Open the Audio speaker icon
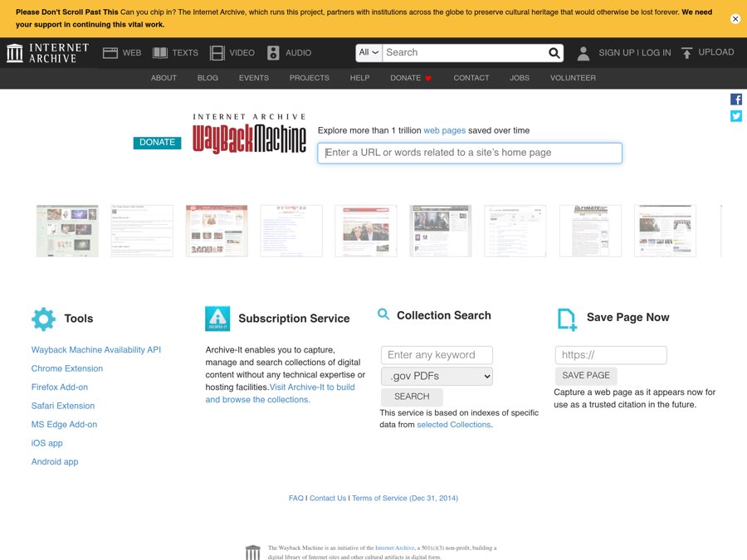 (x=273, y=53)
